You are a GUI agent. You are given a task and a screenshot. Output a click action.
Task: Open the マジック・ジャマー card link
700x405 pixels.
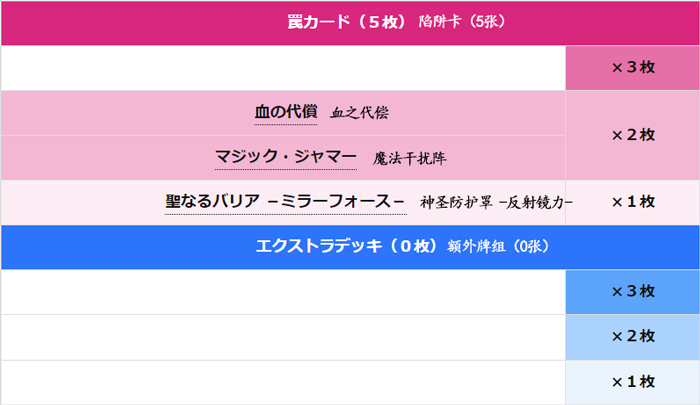tap(285, 157)
